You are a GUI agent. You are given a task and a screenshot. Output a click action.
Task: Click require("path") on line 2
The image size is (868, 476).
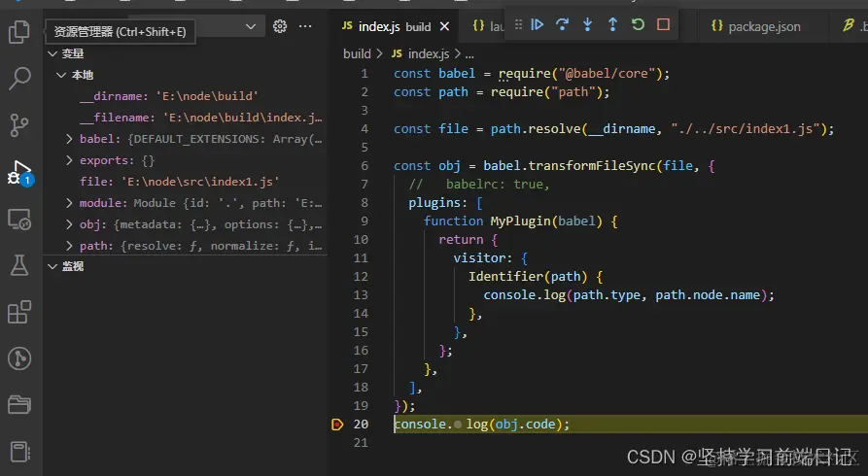point(546,92)
